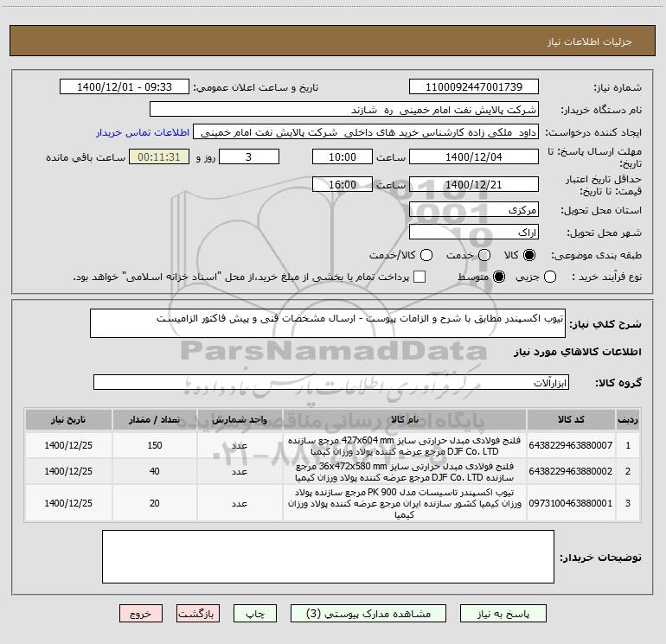The height and width of the screenshot is (644, 666).
Task: Click the جزئیات اطلاعات نیاز page title
Action: click(590, 41)
